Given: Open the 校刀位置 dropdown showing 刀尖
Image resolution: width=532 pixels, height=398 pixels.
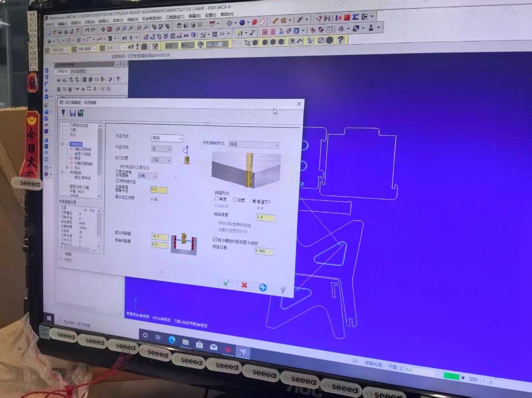Looking at the screenshot, I should tap(161, 160).
